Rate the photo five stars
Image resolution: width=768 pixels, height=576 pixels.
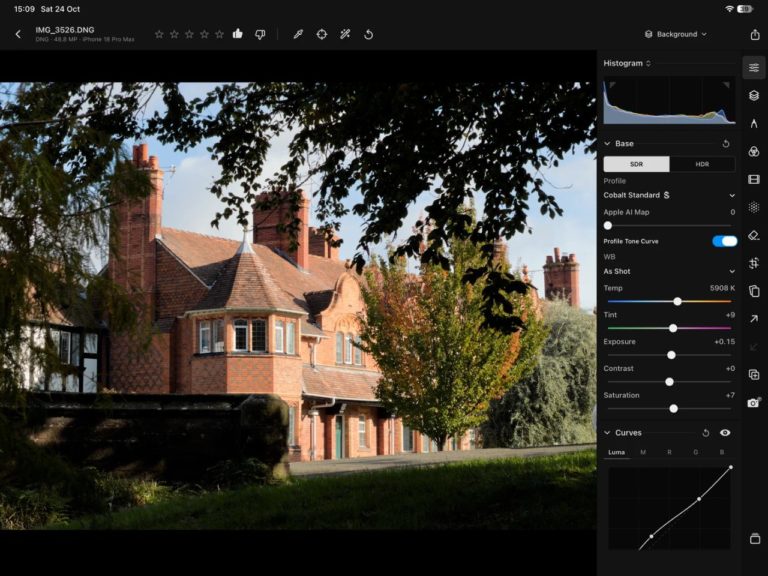tap(219, 34)
